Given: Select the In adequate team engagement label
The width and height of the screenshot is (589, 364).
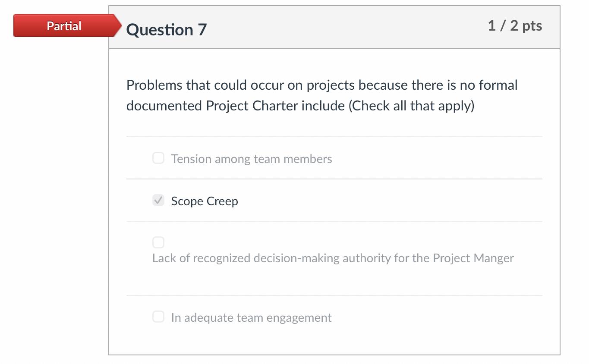Looking at the screenshot, I should coord(251,317).
